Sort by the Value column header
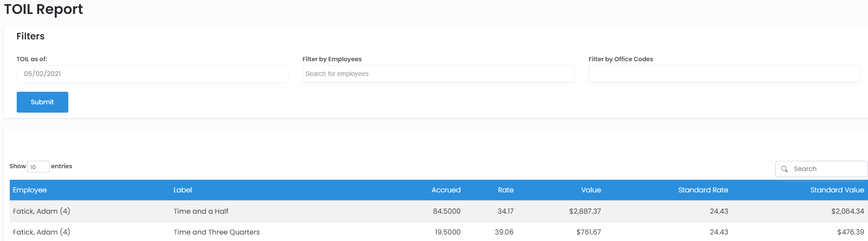868x241 pixels. pyautogui.click(x=591, y=190)
